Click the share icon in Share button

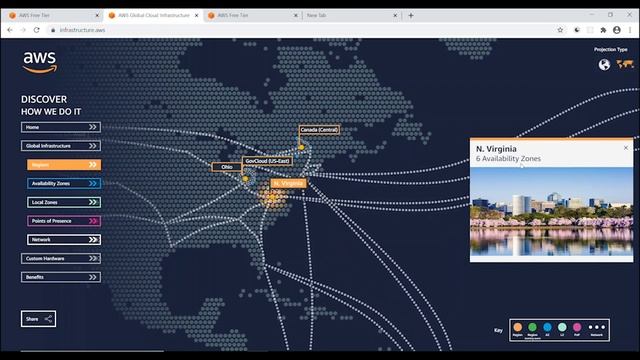click(48, 319)
